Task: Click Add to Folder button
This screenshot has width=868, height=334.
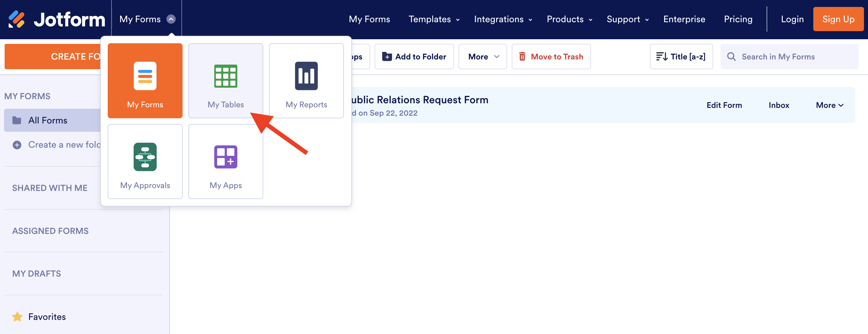Action: (414, 57)
